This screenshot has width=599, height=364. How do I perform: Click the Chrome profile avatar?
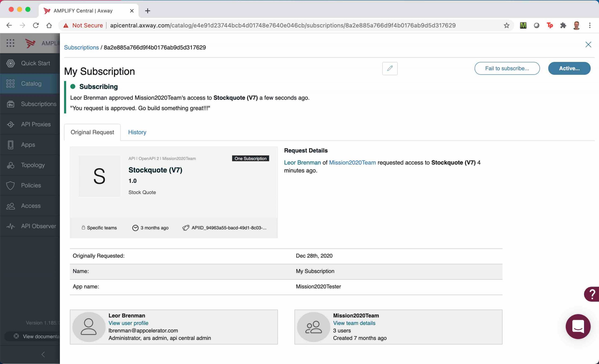pos(576,25)
